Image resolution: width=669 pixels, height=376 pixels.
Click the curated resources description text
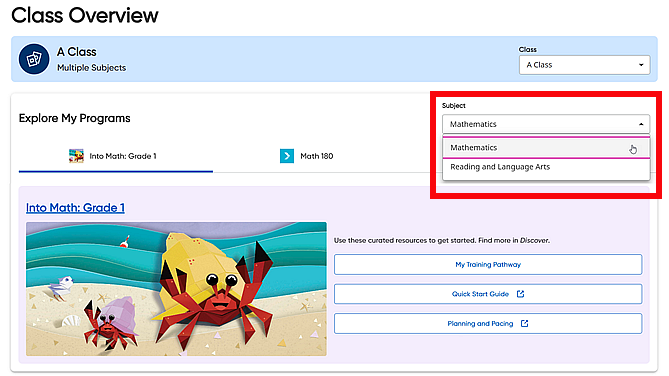pos(442,240)
